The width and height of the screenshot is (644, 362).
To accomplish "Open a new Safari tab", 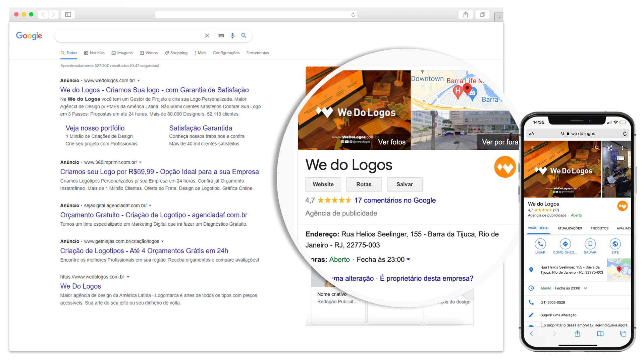I will pos(499,17).
